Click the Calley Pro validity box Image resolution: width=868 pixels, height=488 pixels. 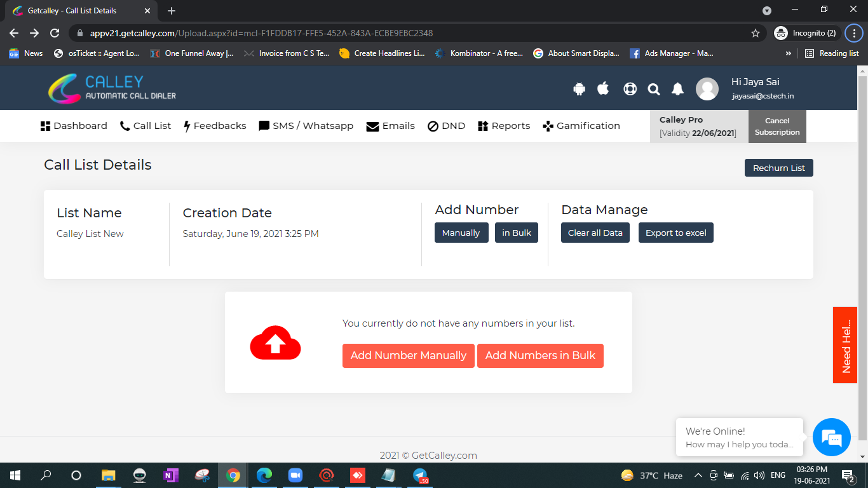point(699,126)
